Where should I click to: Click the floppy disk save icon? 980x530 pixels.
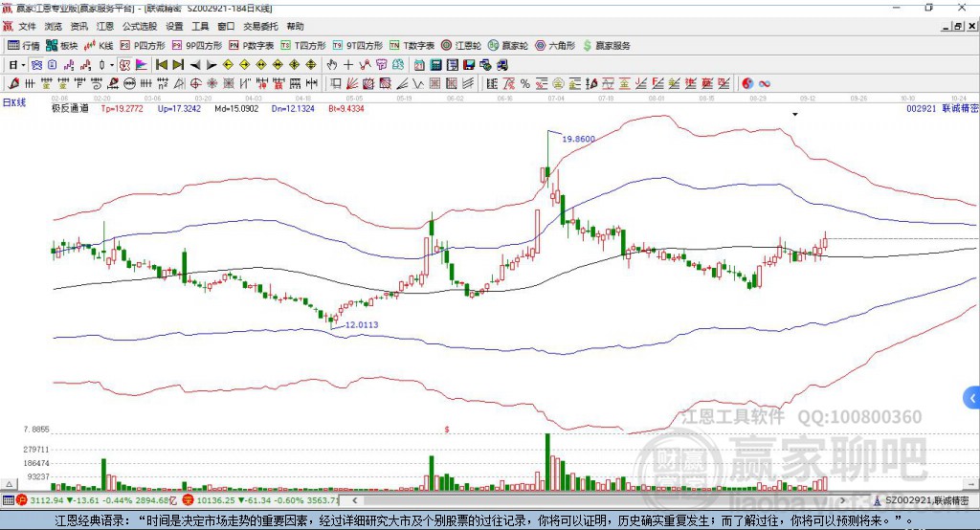(469, 65)
